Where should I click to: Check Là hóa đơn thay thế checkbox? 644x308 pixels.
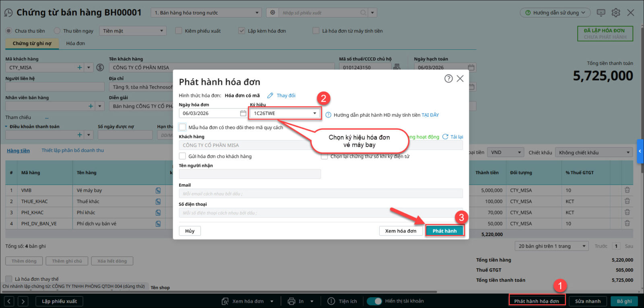point(8,279)
